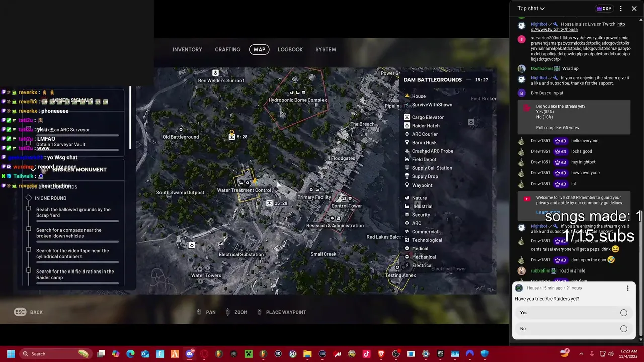Check old field rations objective box
Viewport: 644px width, 362px height.
pyautogui.click(x=29, y=270)
